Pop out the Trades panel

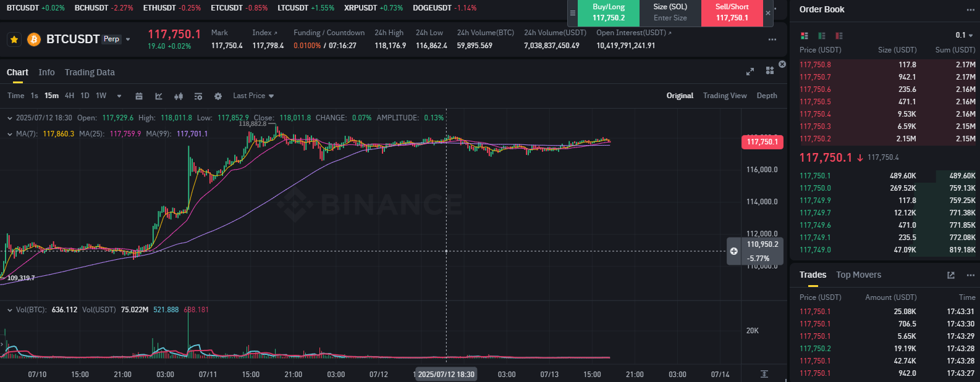click(951, 275)
